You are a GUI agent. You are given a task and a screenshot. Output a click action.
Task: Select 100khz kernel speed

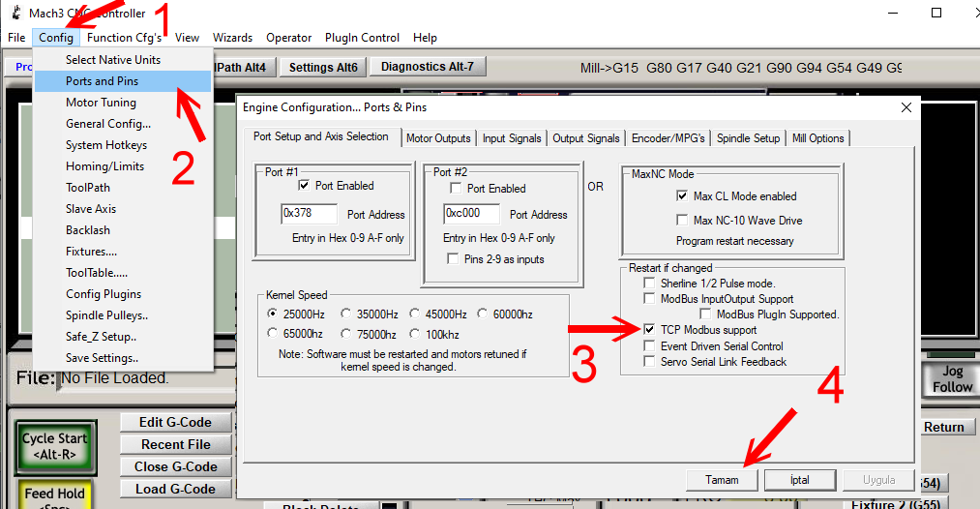(x=414, y=333)
